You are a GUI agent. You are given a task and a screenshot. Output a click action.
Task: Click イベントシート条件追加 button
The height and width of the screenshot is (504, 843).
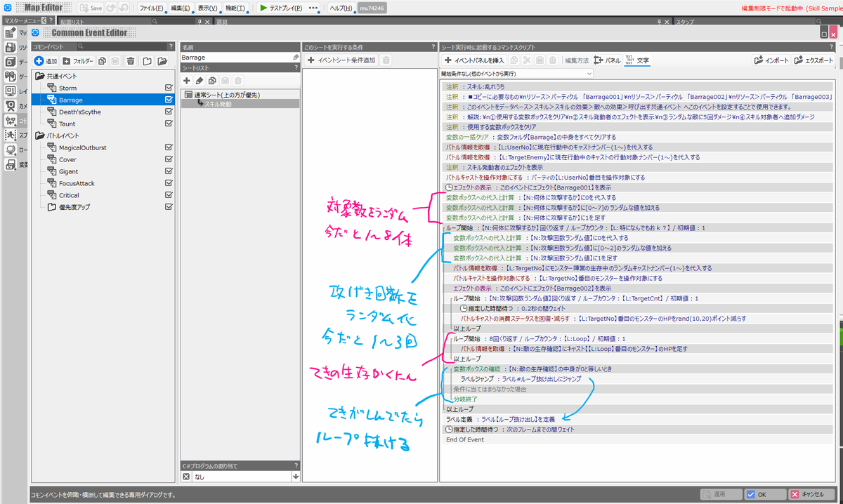pyautogui.click(x=341, y=60)
